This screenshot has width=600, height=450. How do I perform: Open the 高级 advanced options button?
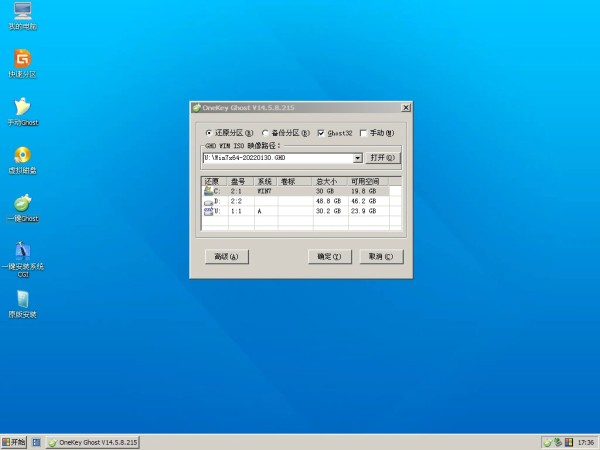click(225, 256)
